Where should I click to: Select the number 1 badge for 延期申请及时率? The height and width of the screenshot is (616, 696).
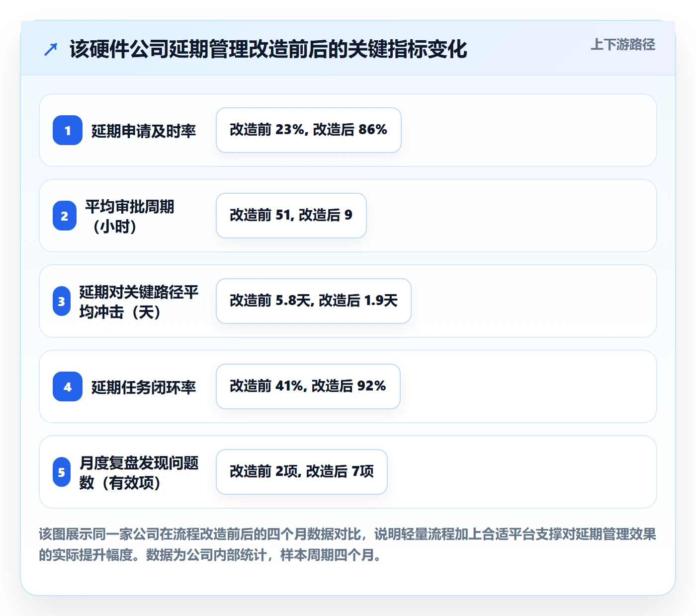tap(68, 130)
